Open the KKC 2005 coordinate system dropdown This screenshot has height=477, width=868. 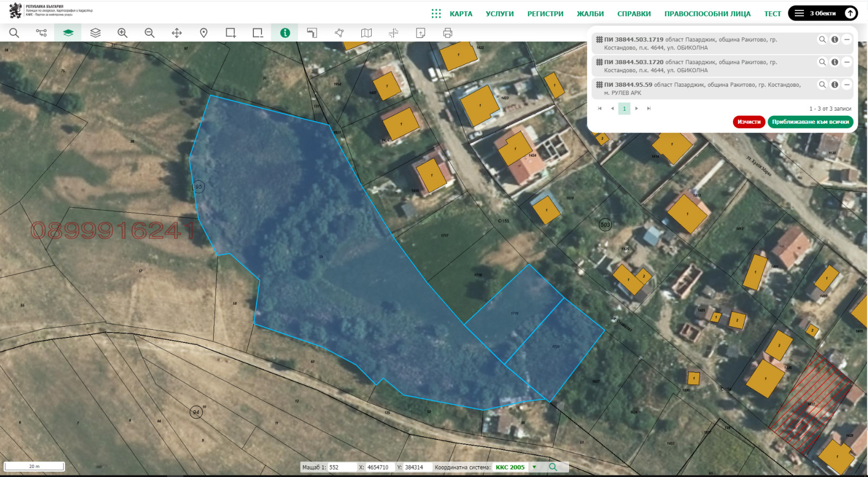516,467
